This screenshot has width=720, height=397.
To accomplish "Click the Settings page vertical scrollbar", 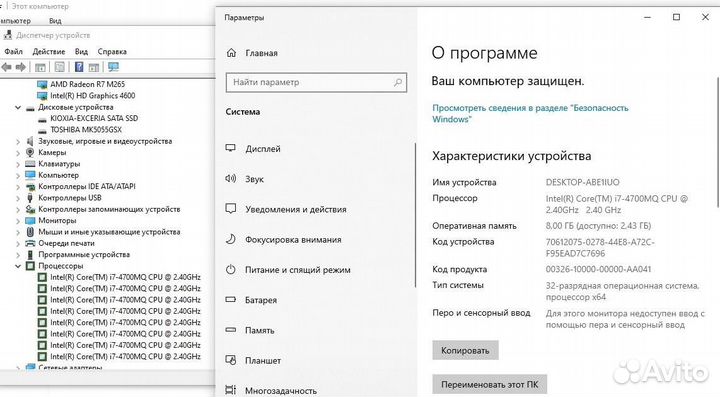I will pyautogui.click(x=717, y=142).
